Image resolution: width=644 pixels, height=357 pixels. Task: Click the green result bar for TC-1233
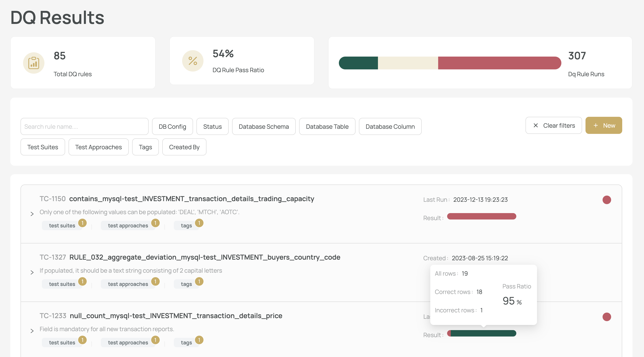pyautogui.click(x=483, y=333)
